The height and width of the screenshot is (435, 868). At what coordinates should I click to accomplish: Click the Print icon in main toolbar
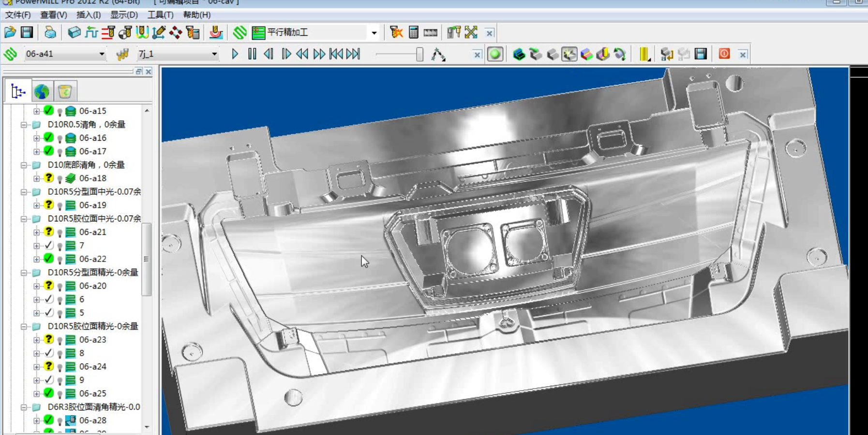pos(50,32)
